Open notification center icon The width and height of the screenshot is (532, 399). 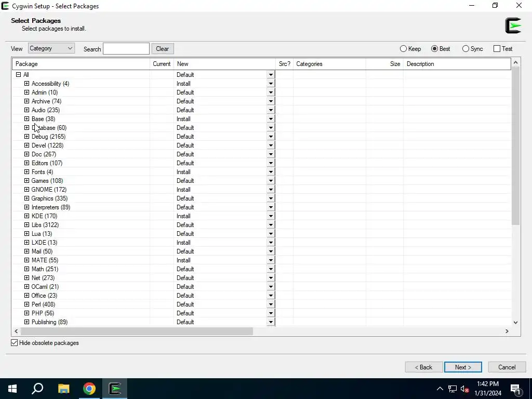click(516, 389)
